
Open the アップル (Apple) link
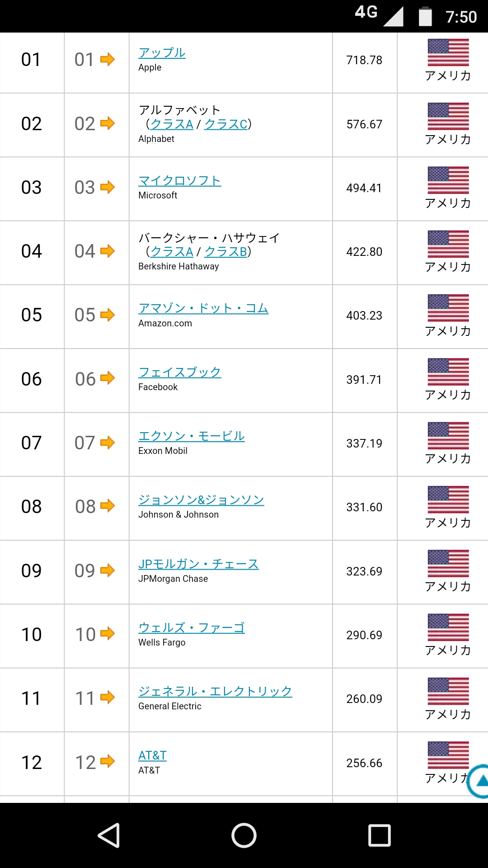point(162,52)
